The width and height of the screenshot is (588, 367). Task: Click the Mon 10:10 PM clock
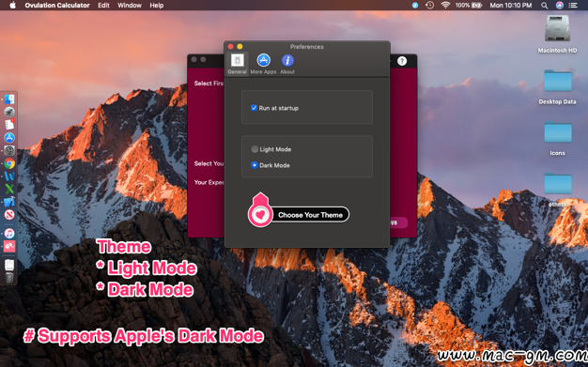point(511,6)
